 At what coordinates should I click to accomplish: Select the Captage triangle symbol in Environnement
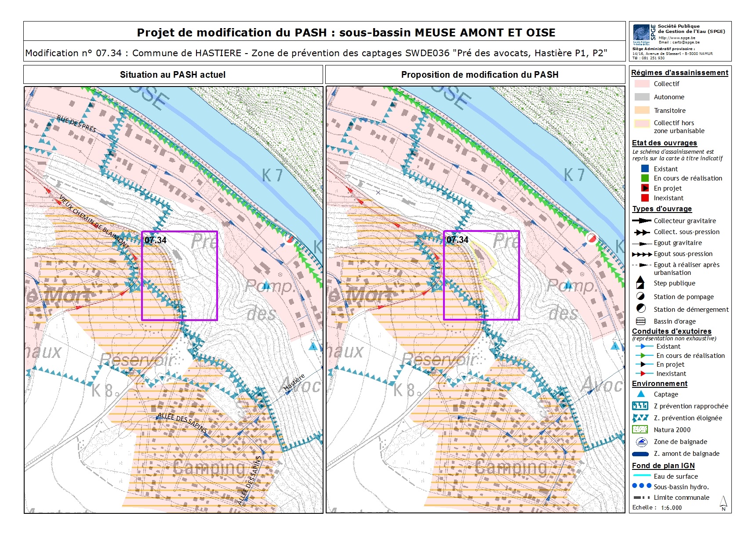[641, 394]
